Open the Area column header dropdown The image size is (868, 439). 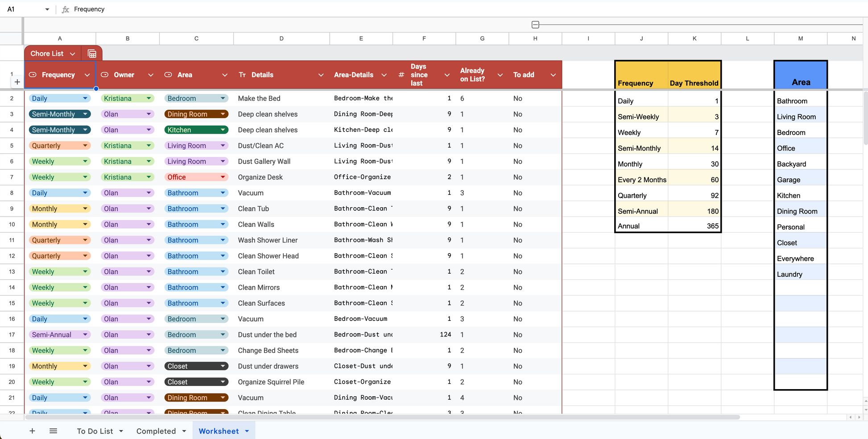(225, 75)
